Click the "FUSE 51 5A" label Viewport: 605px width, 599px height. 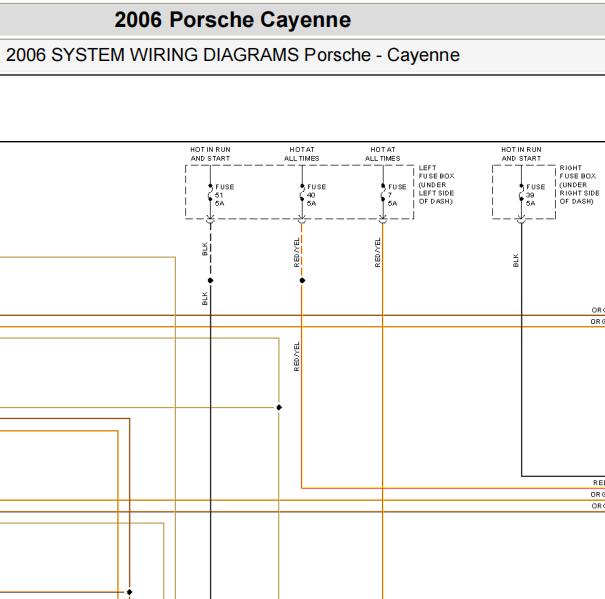click(x=225, y=195)
